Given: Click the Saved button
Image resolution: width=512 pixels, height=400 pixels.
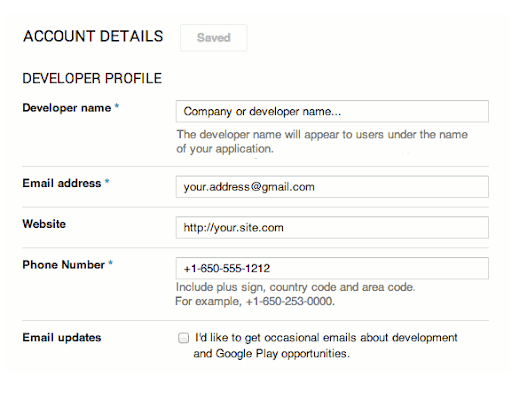Looking at the screenshot, I should pyautogui.click(x=214, y=38).
